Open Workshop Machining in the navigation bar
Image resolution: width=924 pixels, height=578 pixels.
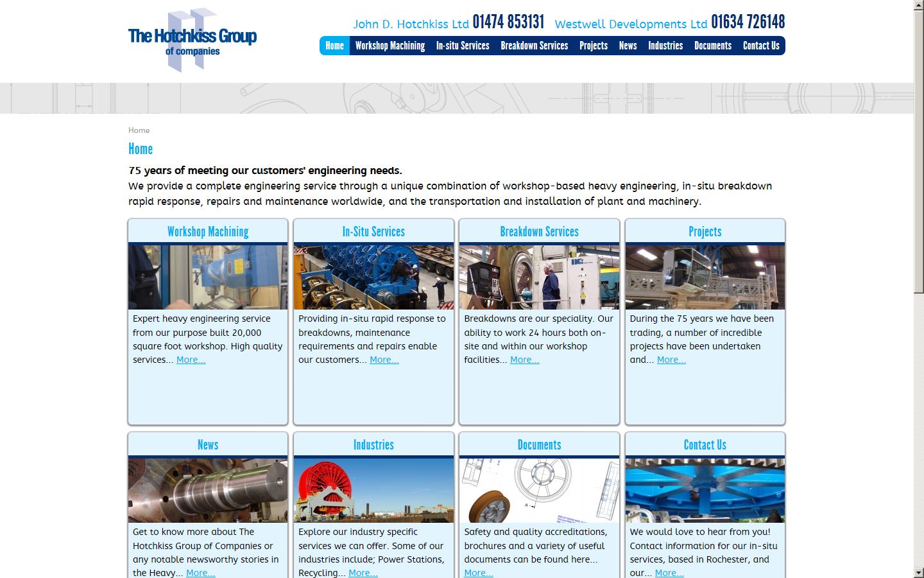pos(390,46)
